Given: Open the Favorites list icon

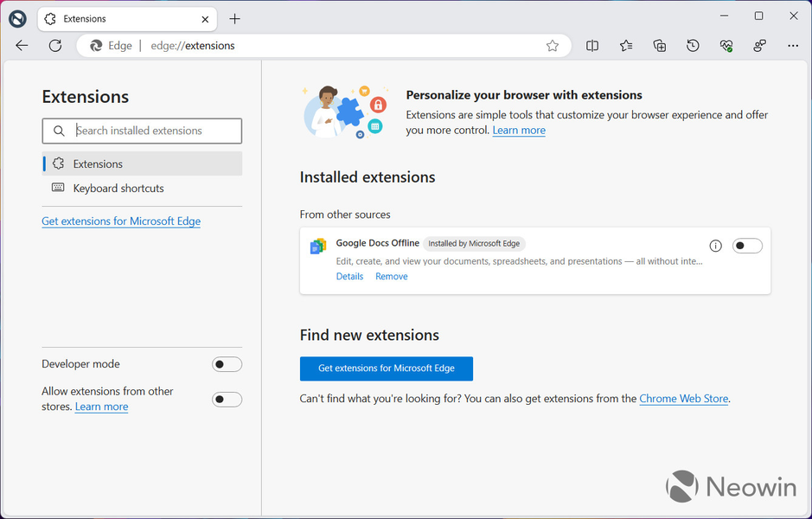Looking at the screenshot, I should pos(626,46).
